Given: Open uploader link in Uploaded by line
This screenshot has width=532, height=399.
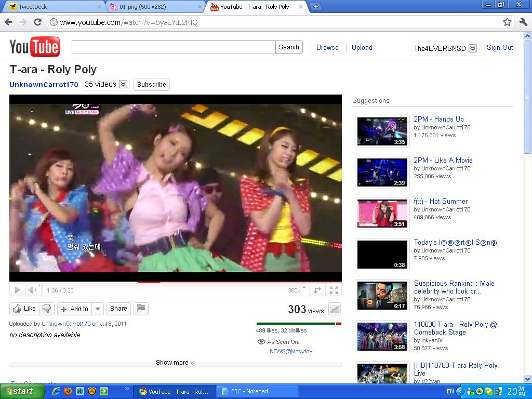Looking at the screenshot, I should pyautogui.click(x=66, y=324).
